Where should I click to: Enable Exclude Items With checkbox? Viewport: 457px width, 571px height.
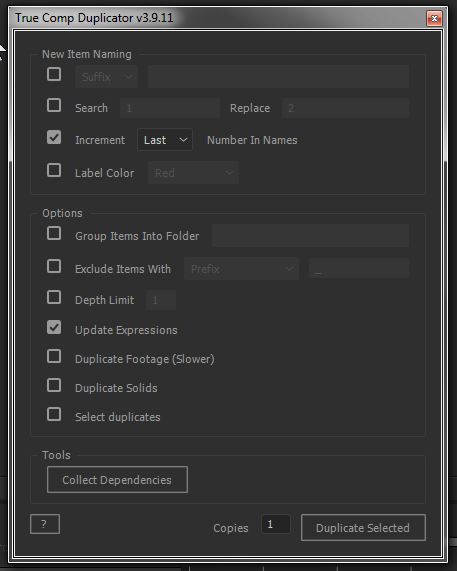coord(54,266)
